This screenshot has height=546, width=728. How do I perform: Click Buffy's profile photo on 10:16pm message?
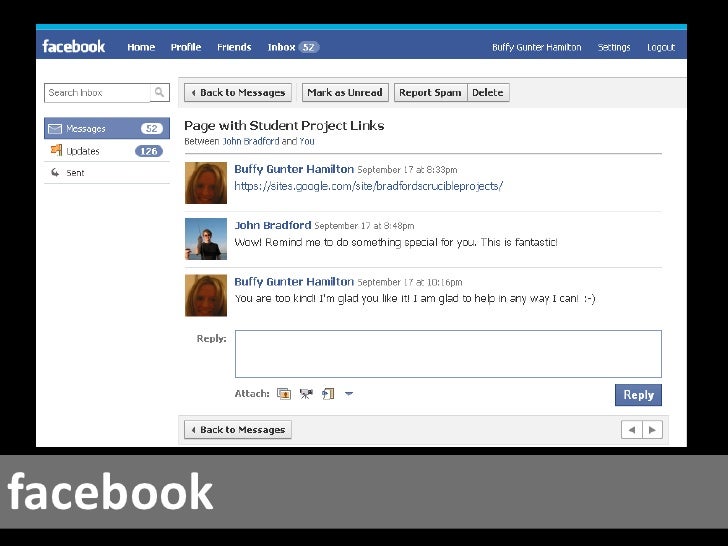(206, 295)
